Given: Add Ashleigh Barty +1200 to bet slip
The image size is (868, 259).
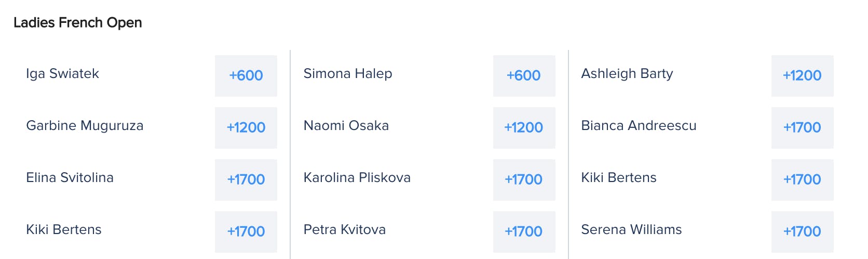Looking at the screenshot, I should click(x=803, y=76).
